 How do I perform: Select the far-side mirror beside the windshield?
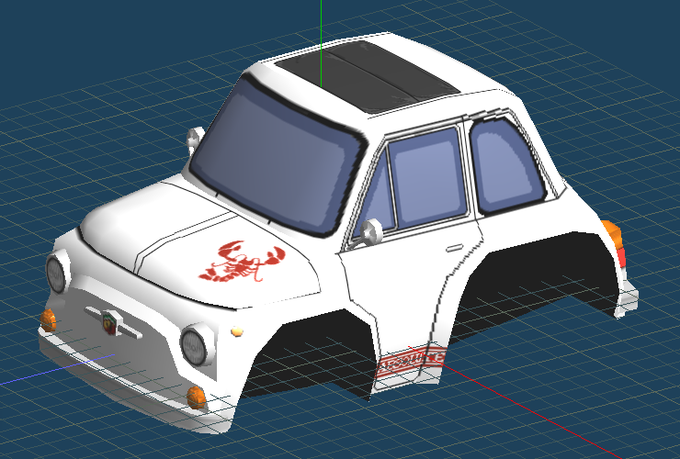195,139
